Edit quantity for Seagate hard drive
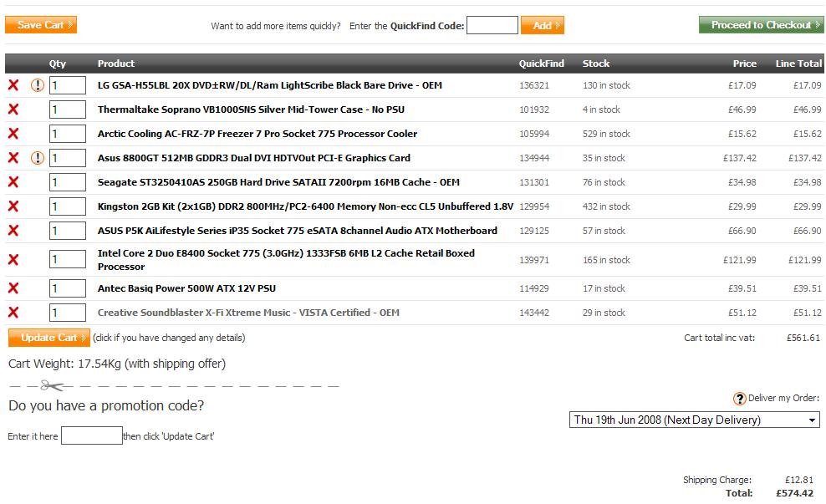This screenshot has height=504, width=826. (x=68, y=182)
